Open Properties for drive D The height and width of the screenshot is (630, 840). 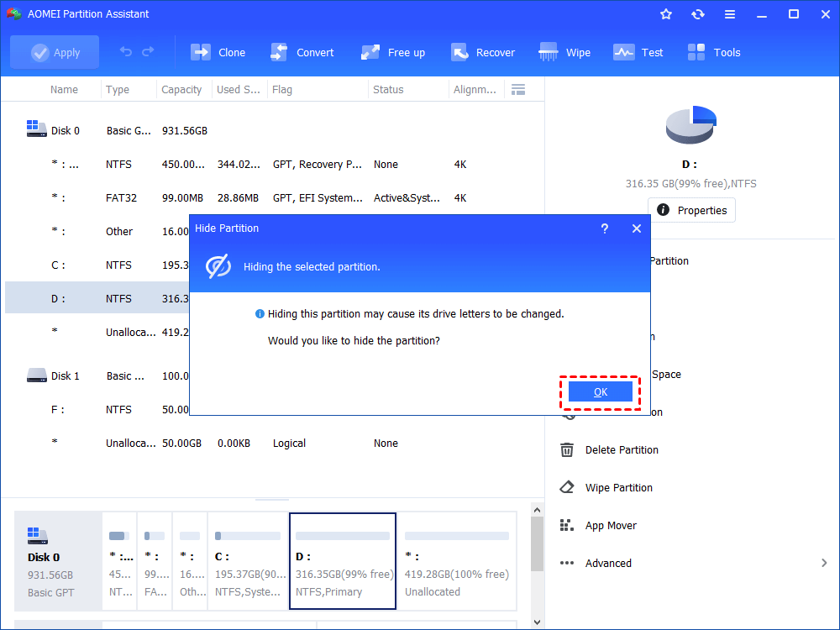(691, 210)
